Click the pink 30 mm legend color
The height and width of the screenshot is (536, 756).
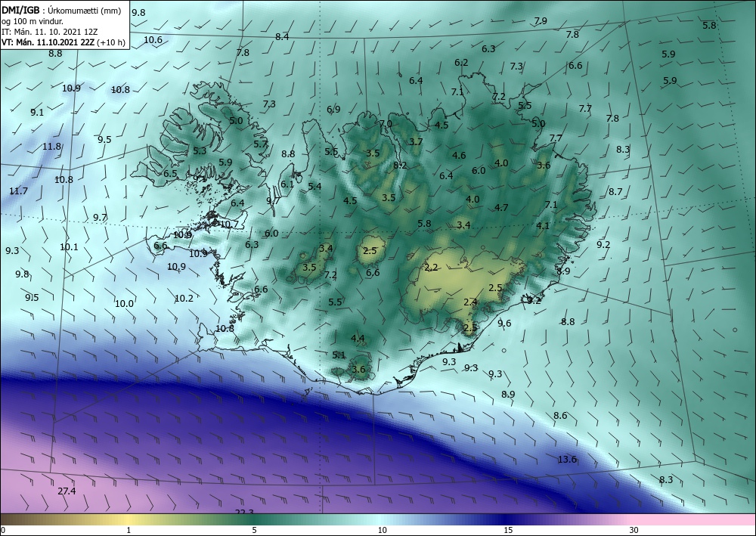pyautogui.click(x=634, y=519)
